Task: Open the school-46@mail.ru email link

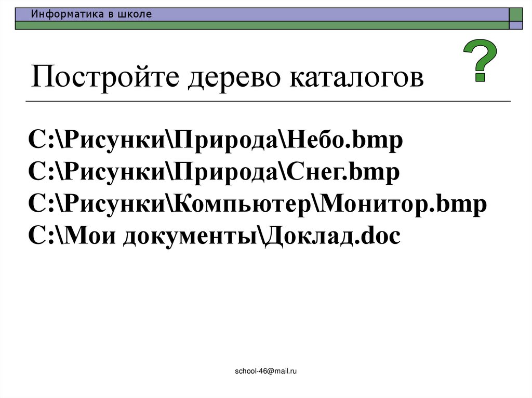Action: click(x=266, y=370)
